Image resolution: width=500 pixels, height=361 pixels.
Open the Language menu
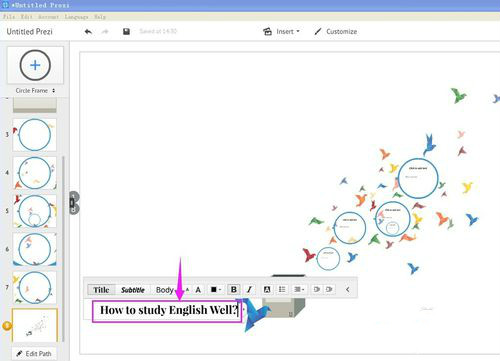point(76,17)
